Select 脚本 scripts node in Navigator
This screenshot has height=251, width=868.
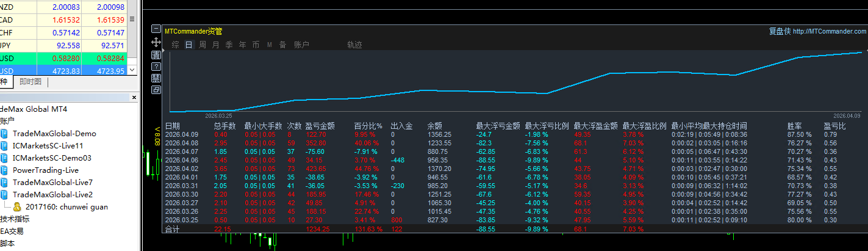[x=7, y=243]
